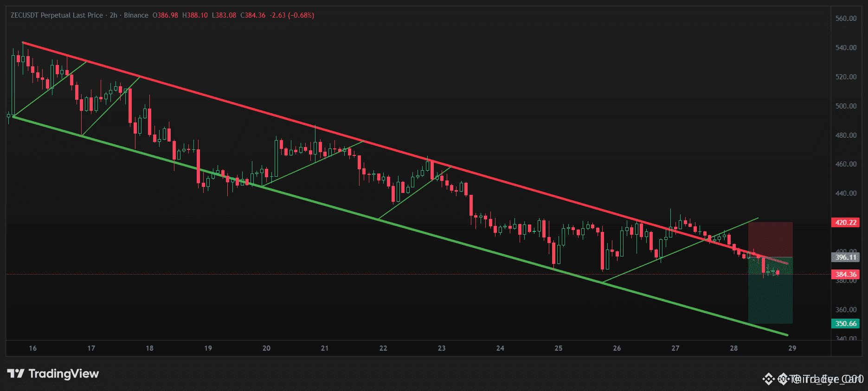The height and width of the screenshot is (391, 868).
Task: Select the gray 396.11 entry price tag
Action: click(846, 257)
